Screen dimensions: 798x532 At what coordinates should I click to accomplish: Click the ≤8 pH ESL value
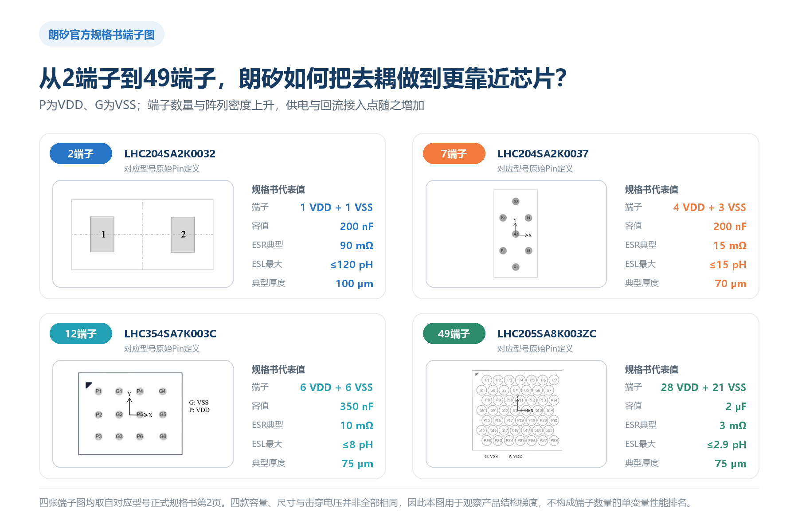(x=358, y=445)
